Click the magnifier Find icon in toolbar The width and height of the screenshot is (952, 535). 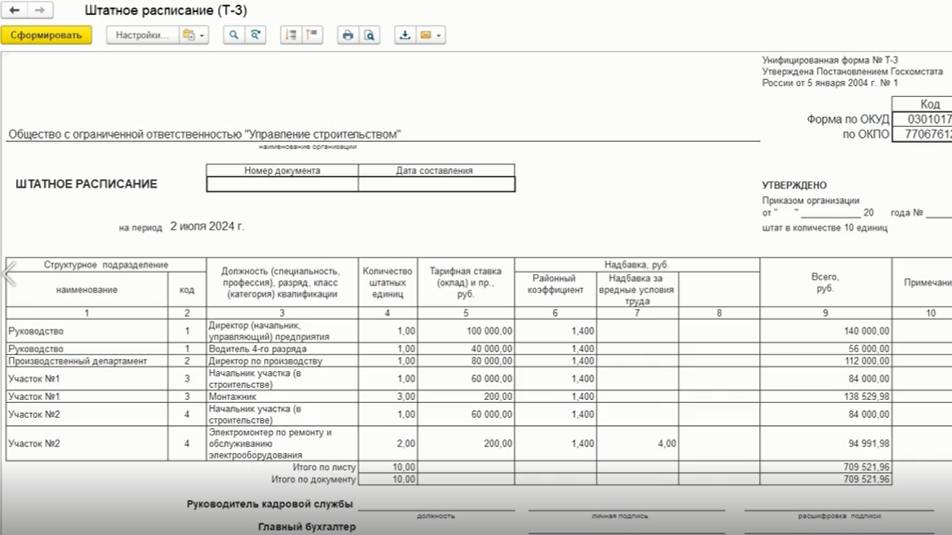coord(234,35)
